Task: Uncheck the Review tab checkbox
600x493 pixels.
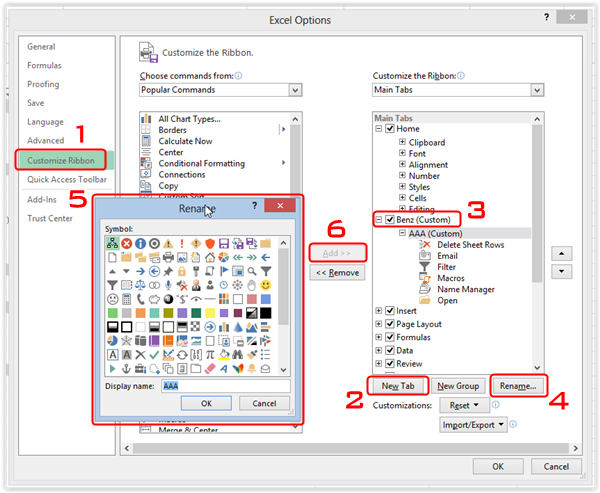Action: (390, 364)
